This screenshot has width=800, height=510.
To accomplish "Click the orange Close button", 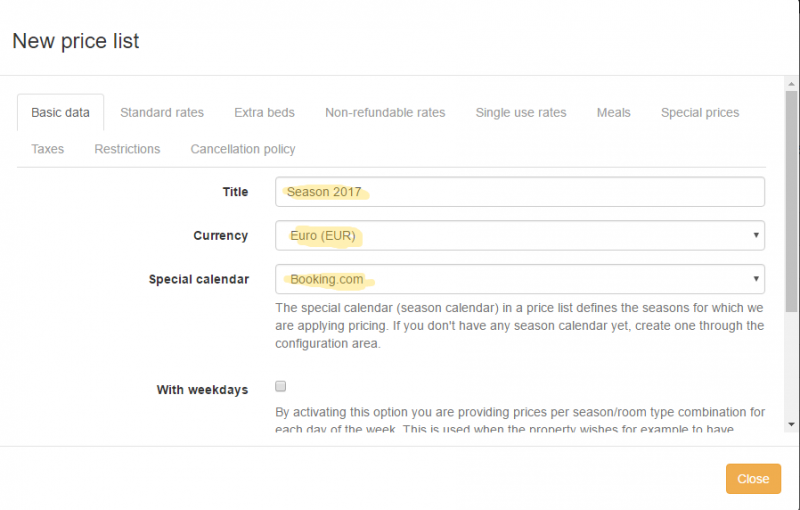I will point(753,479).
